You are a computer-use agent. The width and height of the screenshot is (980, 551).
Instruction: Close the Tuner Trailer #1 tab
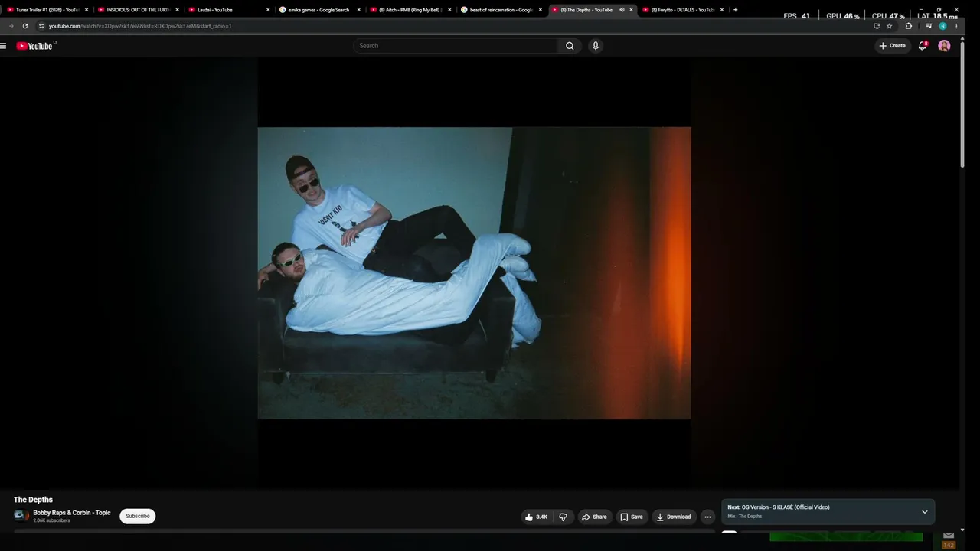tap(87, 10)
